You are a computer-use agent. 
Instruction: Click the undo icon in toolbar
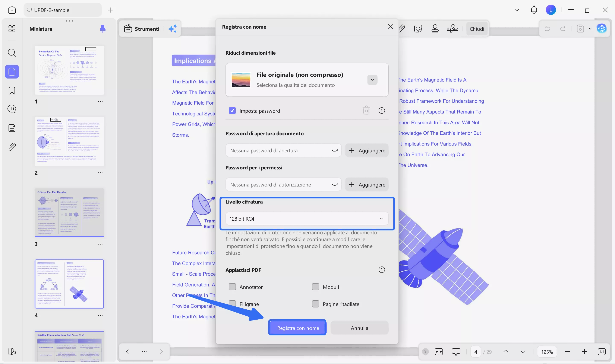point(548,28)
